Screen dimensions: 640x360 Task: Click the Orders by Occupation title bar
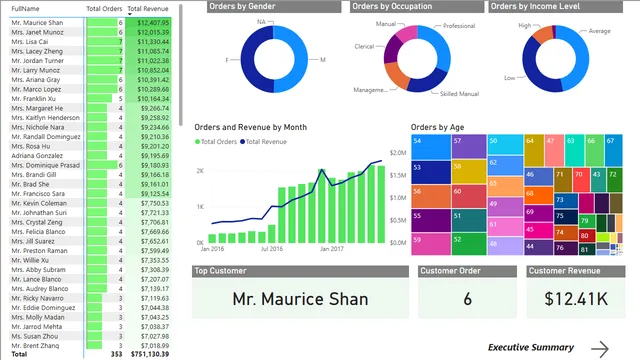(x=417, y=7)
